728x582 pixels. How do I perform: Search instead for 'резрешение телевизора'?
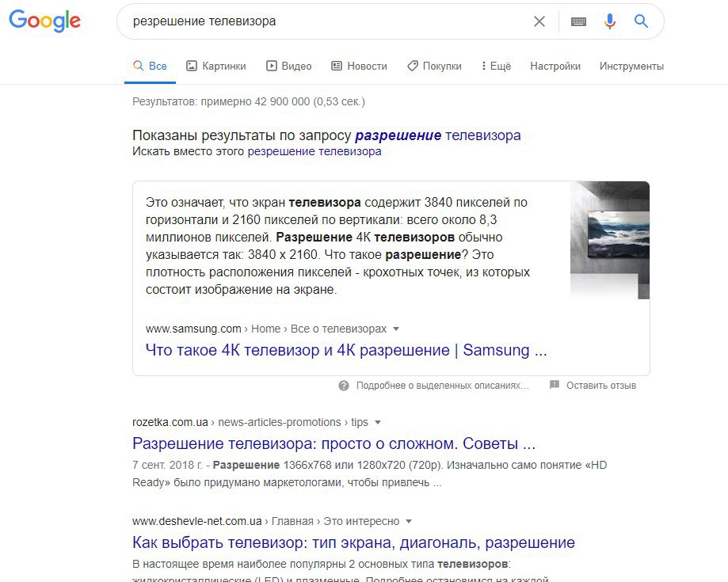coord(314,151)
